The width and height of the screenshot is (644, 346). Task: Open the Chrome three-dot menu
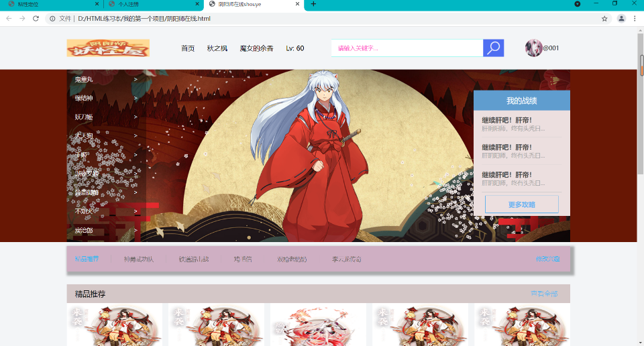pos(635,19)
